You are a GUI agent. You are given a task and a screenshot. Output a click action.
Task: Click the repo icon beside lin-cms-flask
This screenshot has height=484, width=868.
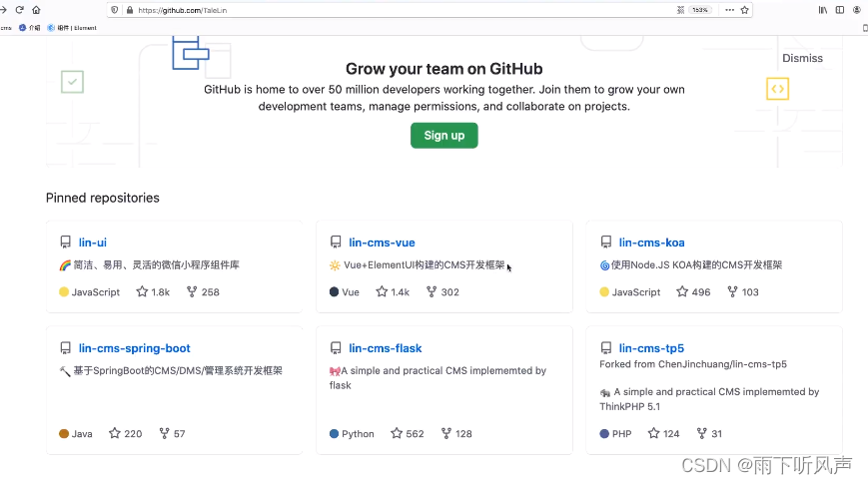pos(336,348)
